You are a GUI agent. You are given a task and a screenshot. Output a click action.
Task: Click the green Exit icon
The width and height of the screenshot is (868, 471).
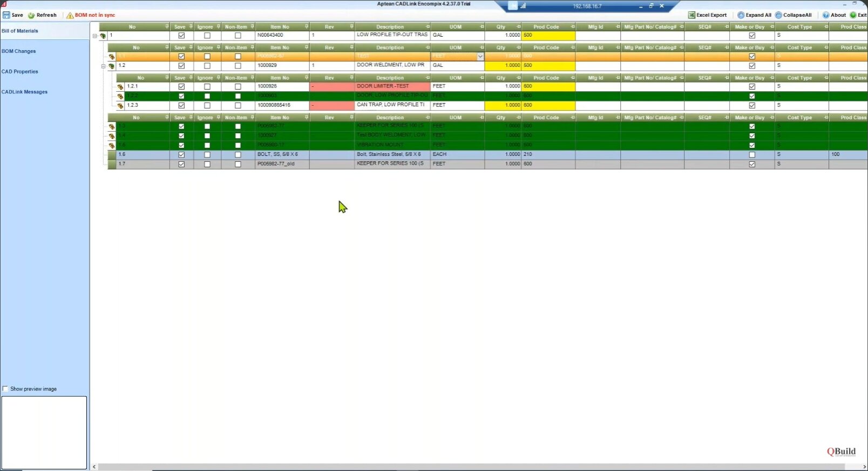(853, 15)
